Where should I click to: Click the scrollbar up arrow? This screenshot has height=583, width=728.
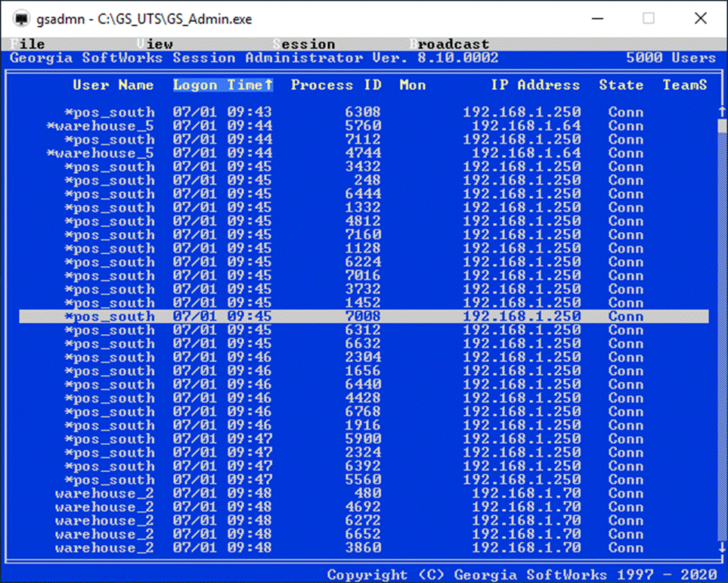722,112
